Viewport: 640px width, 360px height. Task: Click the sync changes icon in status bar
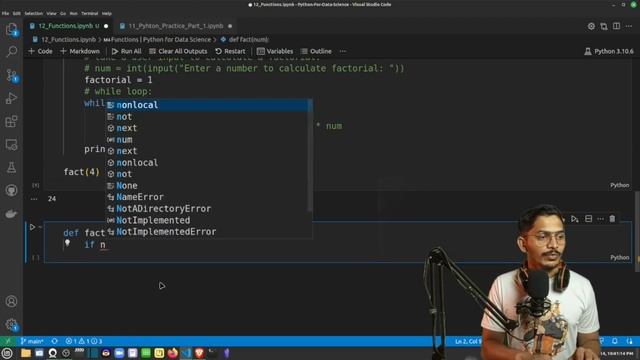[x=55, y=341]
